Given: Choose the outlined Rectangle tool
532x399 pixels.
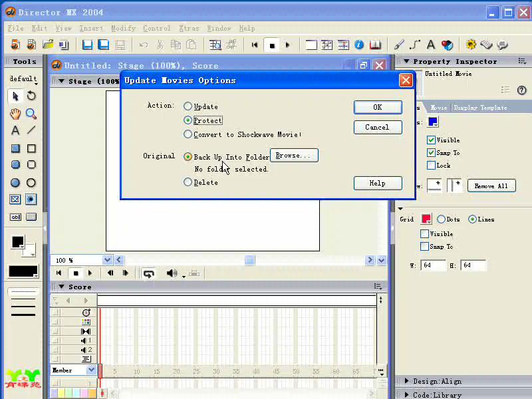Looking at the screenshot, I should (x=31, y=148).
